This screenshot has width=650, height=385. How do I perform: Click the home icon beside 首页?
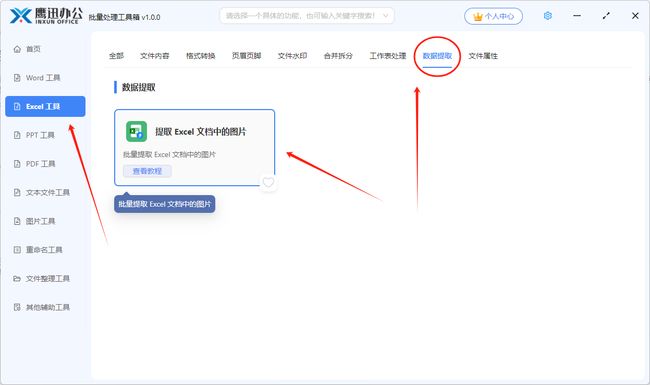pyautogui.click(x=17, y=49)
